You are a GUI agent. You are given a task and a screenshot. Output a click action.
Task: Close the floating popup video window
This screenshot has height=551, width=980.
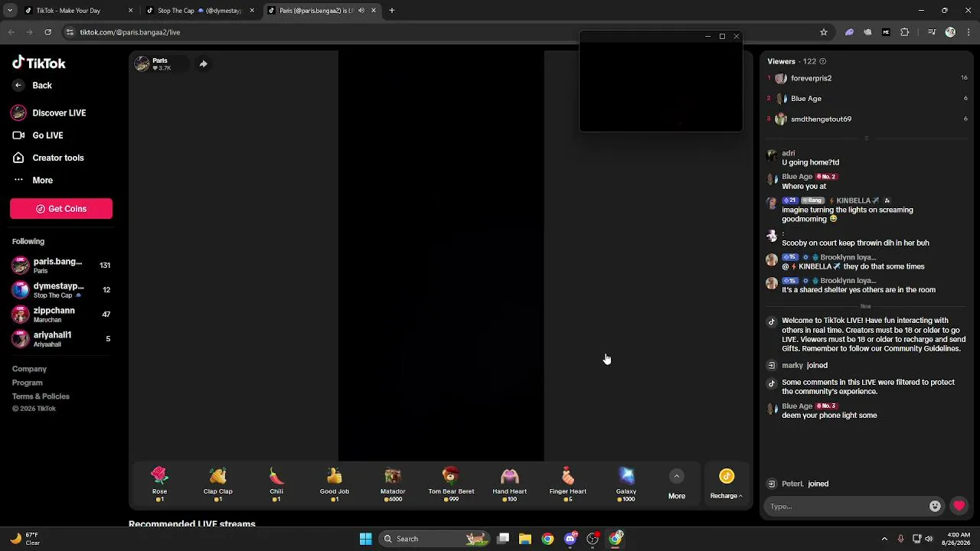coord(737,37)
